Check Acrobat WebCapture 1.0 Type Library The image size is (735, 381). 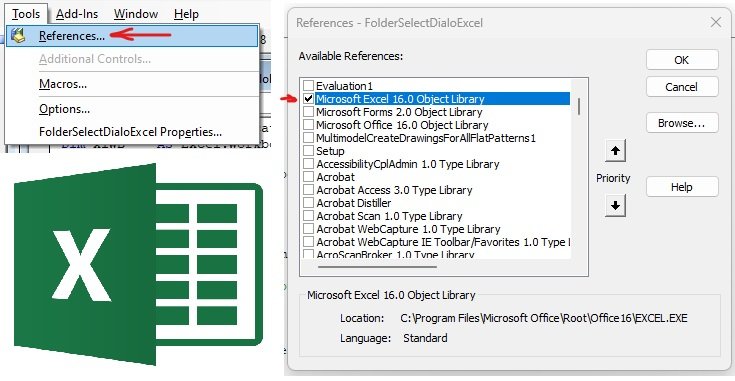pos(308,229)
